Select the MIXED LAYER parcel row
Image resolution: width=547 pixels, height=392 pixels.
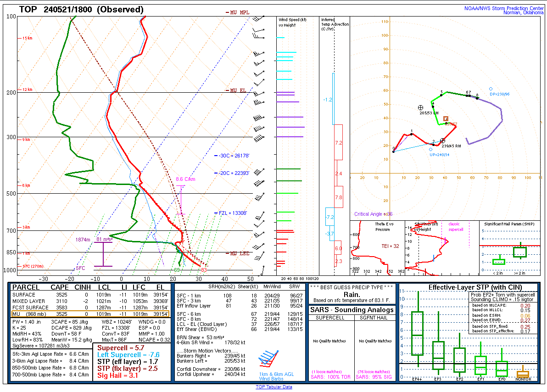pos(90,301)
